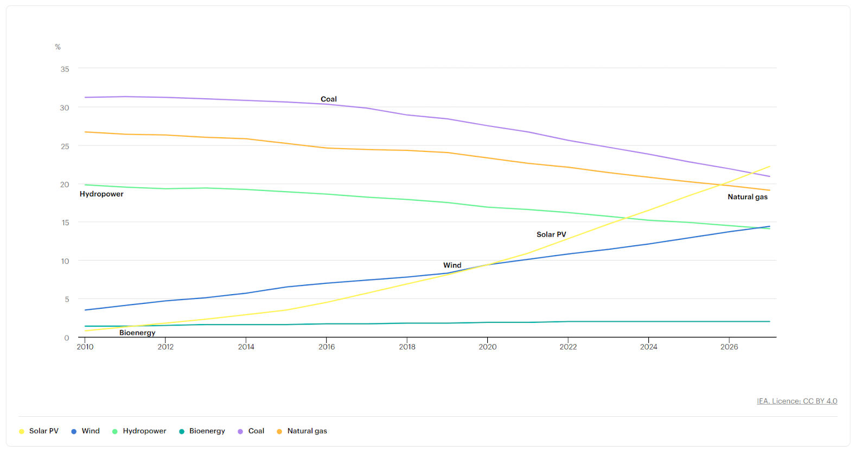Click the teal Bioenergy legend dot
Image resolution: width=868 pixels, height=451 pixels.
coord(182,431)
